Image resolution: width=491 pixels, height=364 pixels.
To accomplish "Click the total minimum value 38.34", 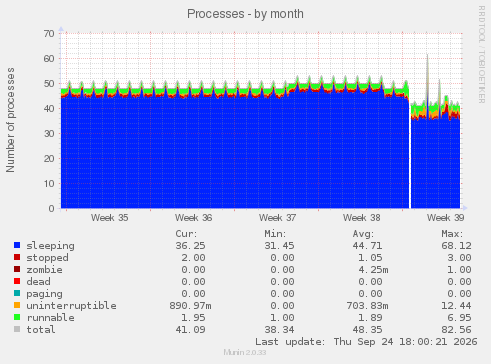I will click(x=279, y=330).
